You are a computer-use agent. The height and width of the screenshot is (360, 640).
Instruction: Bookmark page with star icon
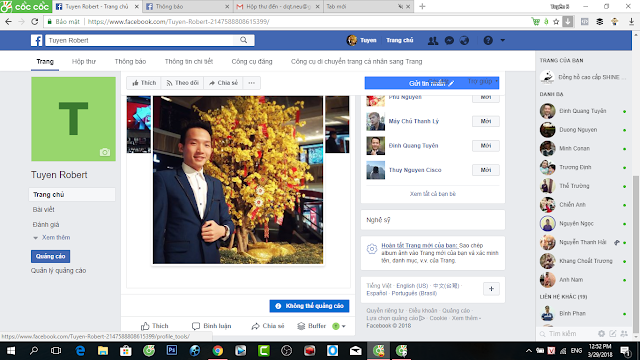tap(556, 22)
